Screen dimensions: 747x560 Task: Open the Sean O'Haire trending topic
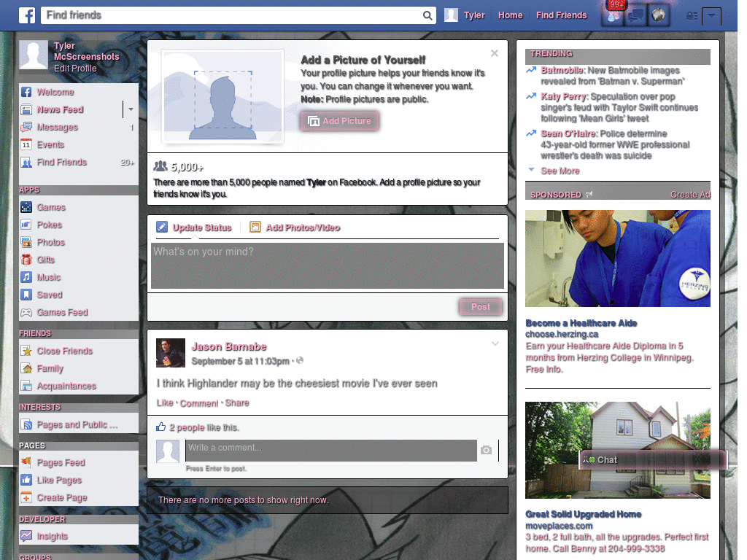tap(568, 134)
